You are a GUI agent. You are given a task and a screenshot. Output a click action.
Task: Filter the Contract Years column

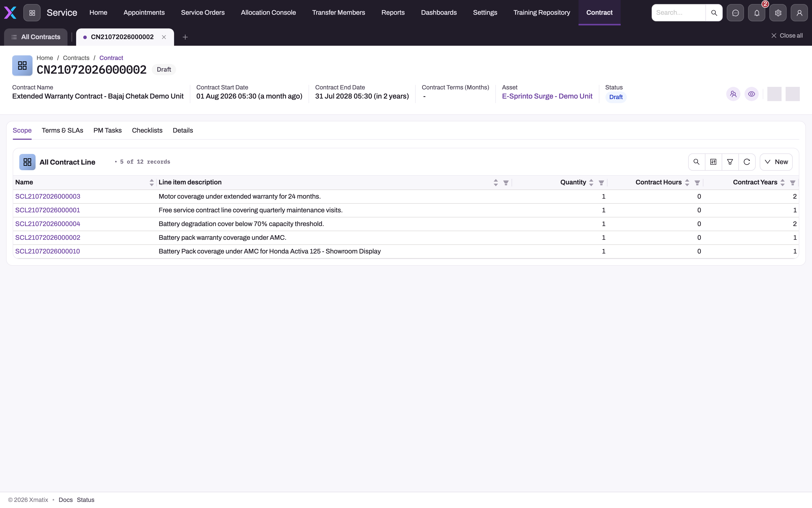point(792,182)
